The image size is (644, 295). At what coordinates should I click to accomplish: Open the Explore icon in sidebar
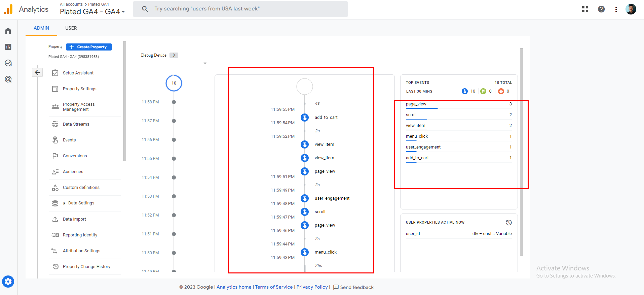point(8,63)
